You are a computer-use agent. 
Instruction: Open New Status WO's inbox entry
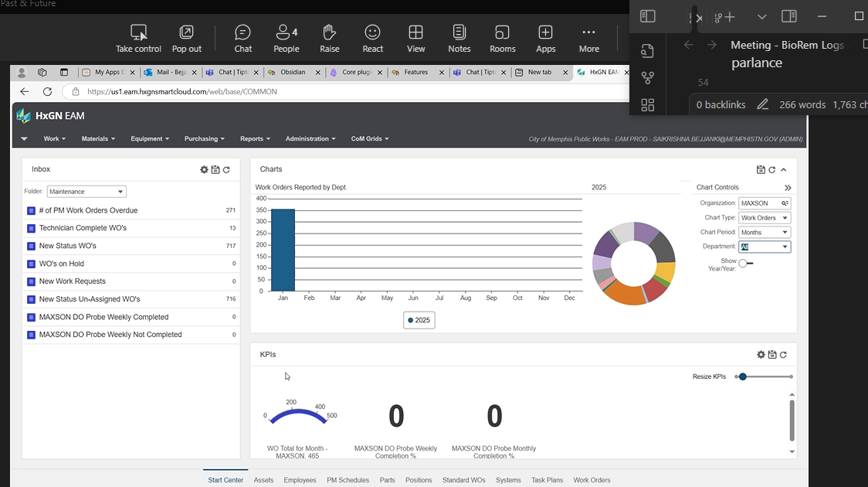pos(68,246)
